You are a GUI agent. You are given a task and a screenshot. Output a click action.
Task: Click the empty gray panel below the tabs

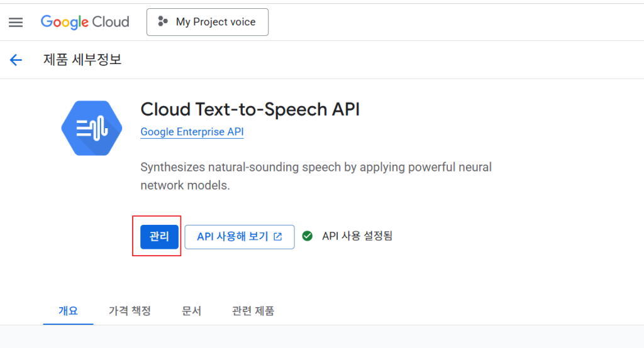point(322,337)
